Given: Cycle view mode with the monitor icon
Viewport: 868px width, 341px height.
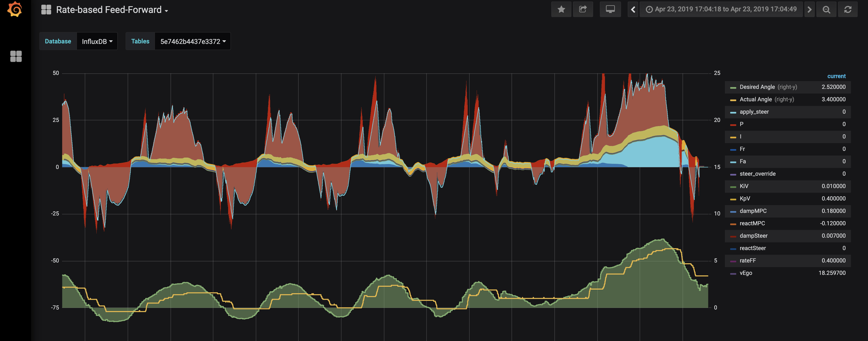Looking at the screenshot, I should pyautogui.click(x=610, y=10).
